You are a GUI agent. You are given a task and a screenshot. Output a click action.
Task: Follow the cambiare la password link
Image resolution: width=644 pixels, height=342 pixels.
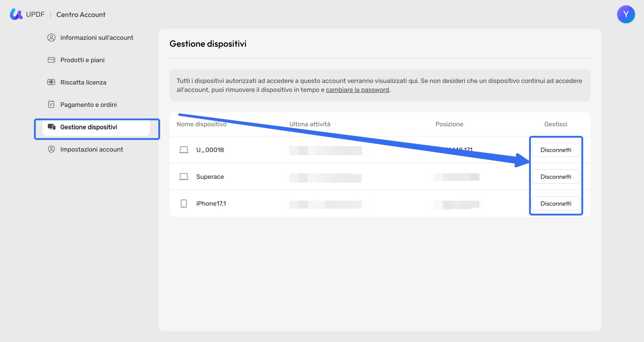pos(357,90)
